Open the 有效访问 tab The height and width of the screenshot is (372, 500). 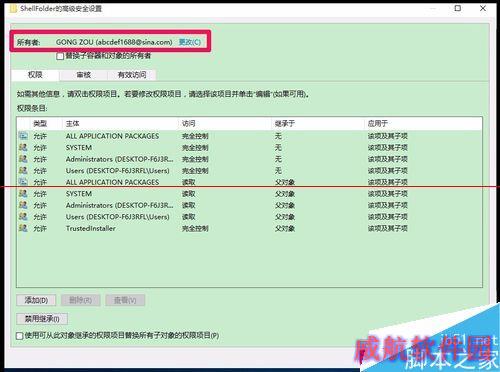[x=132, y=75]
